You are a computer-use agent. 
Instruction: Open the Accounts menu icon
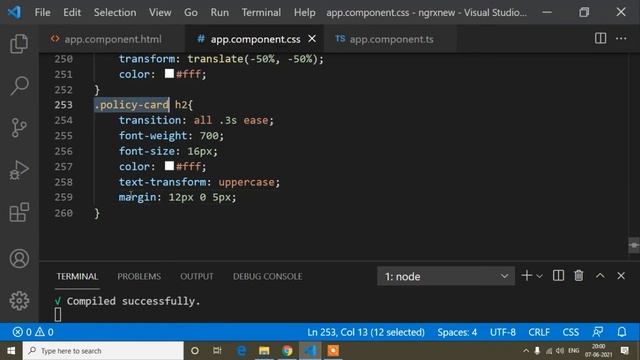coord(19,259)
